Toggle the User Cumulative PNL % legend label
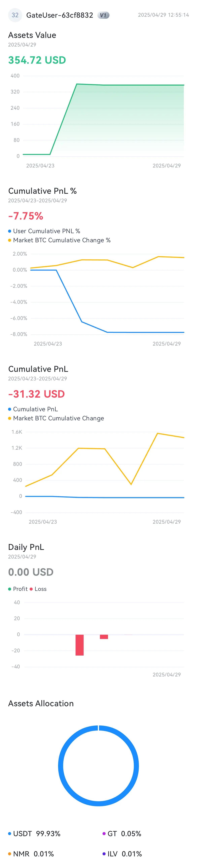Viewport: 197px width, 868px height. tap(46, 231)
